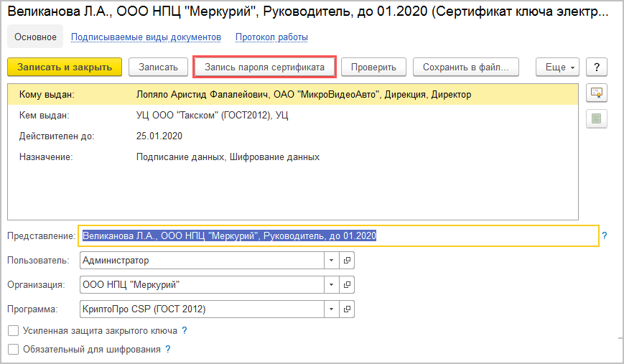Open help with the question mark button
Image resolution: width=624 pixels, height=364 pixels.
tap(596, 67)
